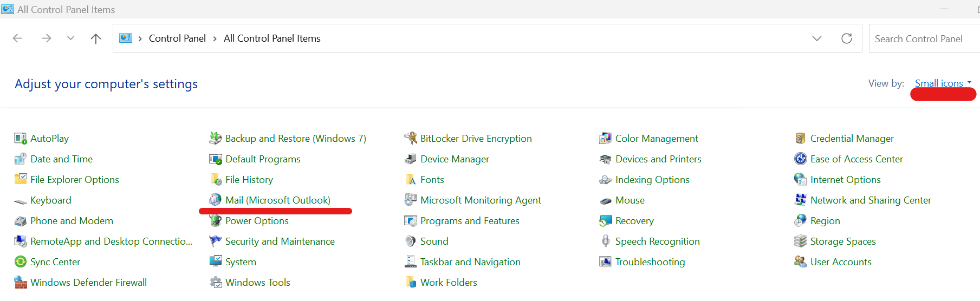980x301 pixels.
Task: Click Network and Sharing Center icon
Action: 801,200
